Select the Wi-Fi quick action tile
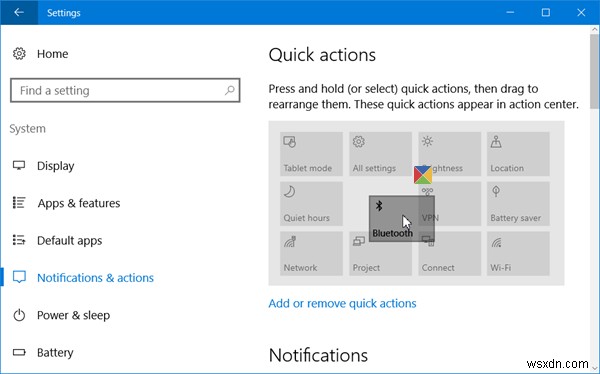The width and height of the screenshot is (600, 374). tap(518, 253)
